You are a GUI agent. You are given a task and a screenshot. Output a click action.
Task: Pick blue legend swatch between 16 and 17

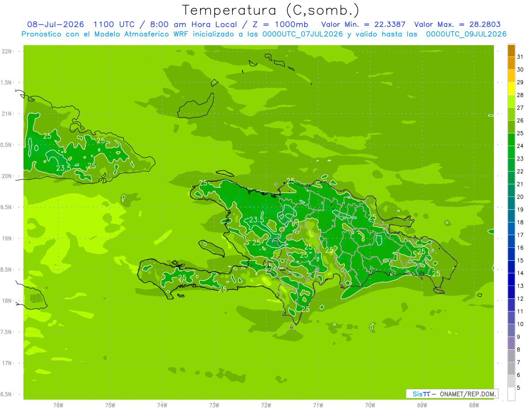click(511, 241)
